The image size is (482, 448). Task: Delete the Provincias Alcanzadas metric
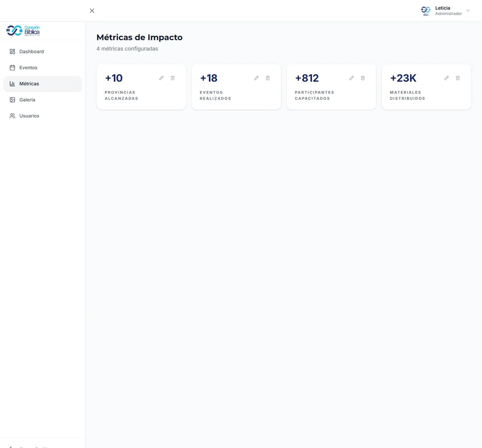click(x=173, y=78)
